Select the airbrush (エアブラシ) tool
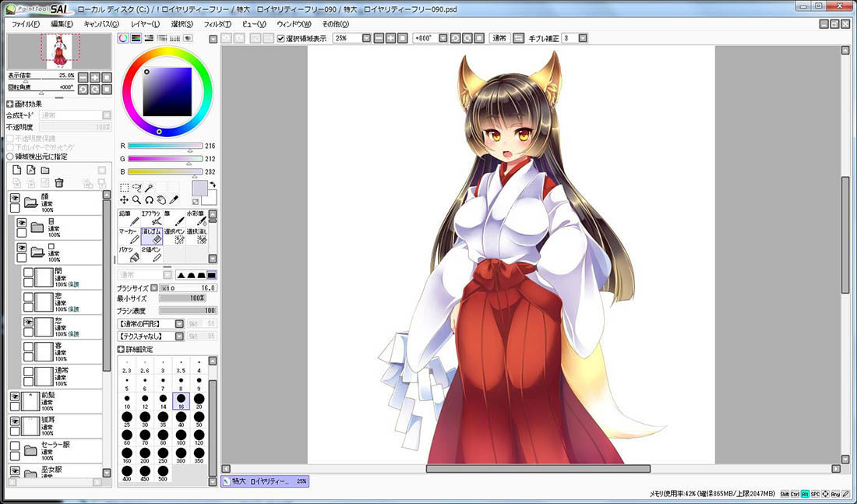Screen dimensions: 857x504 pos(151,218)
